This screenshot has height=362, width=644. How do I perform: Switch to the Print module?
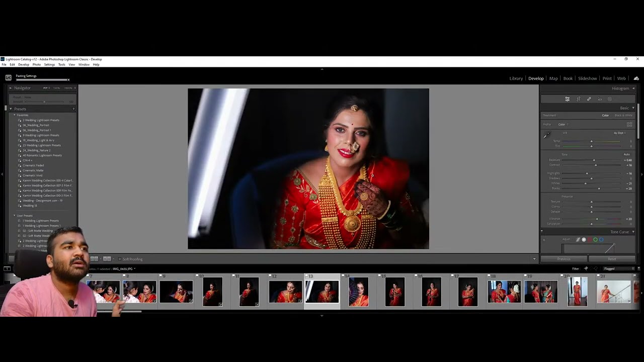tap(607, 78)
